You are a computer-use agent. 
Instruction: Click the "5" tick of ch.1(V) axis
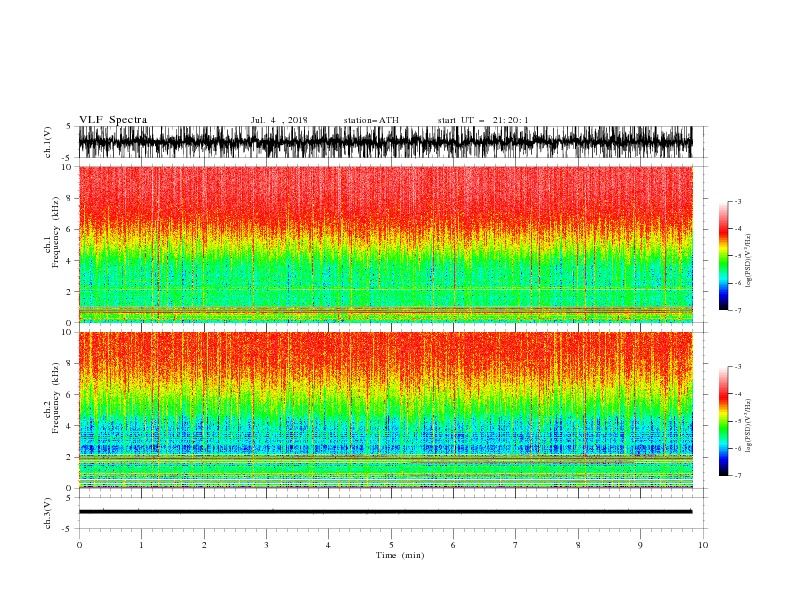(68, 126)
